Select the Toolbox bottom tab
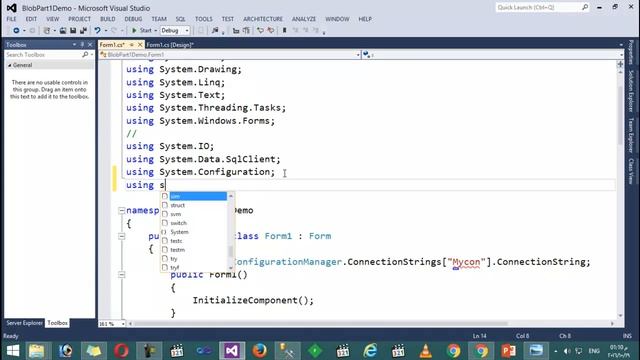The width and height of the screenshot is (640, 360). (57, 323)
